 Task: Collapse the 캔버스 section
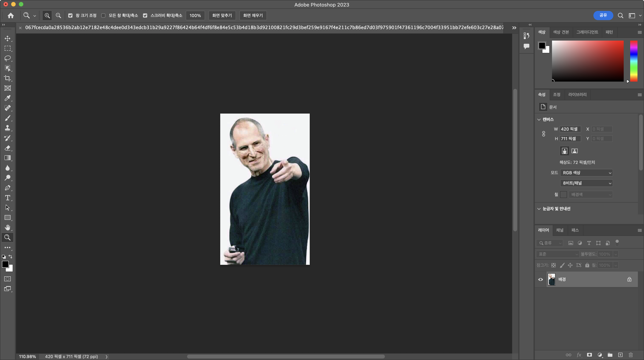pos(539,119)
